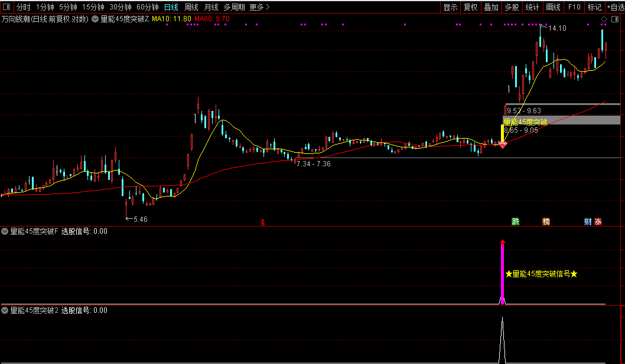Switch to 5分钟 period
The height and width of the screenshot is (364, 625).
coord(68,7)
